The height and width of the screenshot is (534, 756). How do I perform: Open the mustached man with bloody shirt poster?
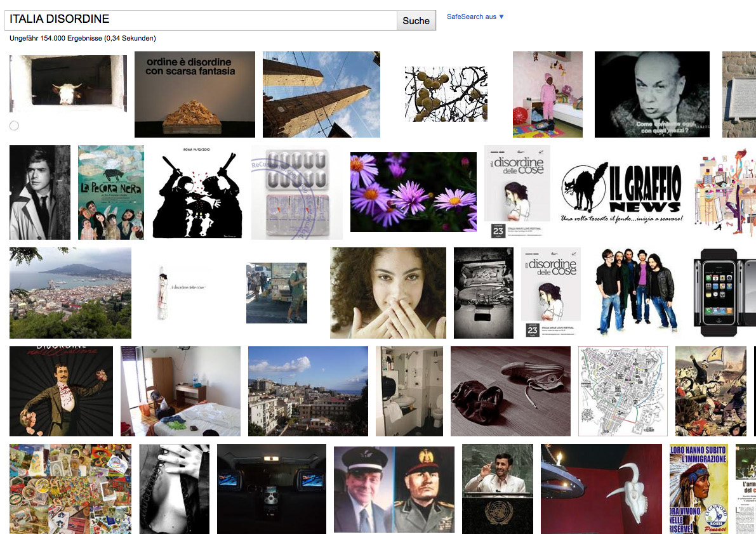coord(61,391)
